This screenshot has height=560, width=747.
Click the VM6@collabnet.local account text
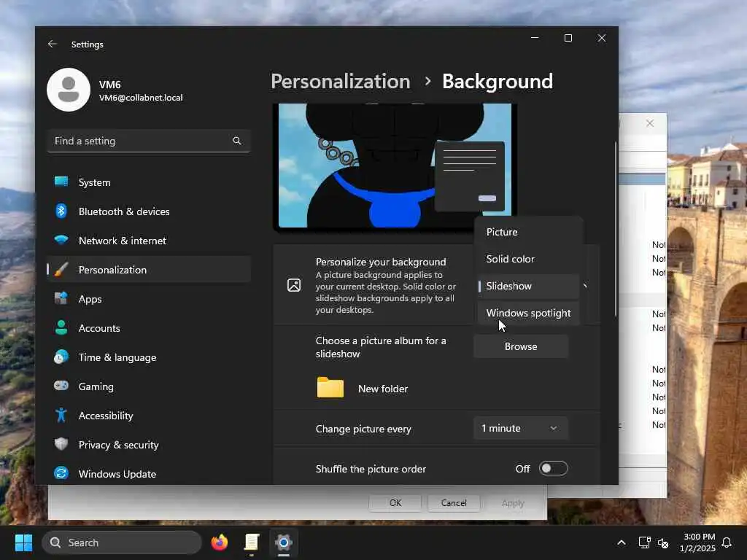(x=141, y=98)
